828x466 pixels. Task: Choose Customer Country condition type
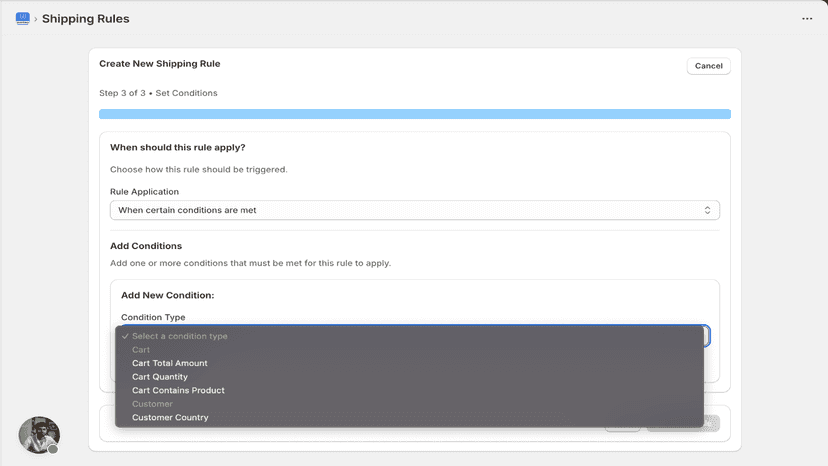(170, 417)
